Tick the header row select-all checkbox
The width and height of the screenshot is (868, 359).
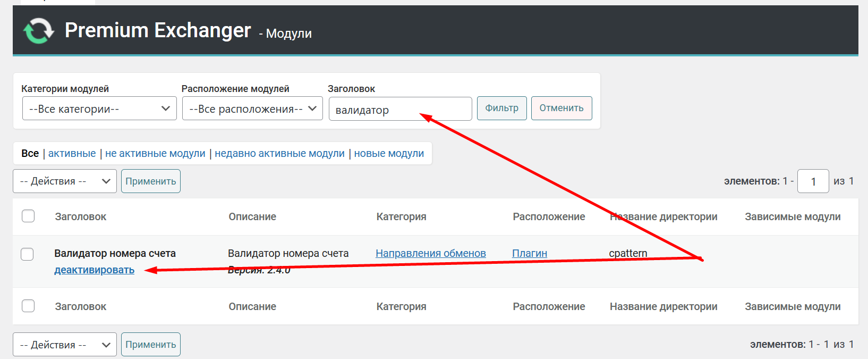click(28, 216)
